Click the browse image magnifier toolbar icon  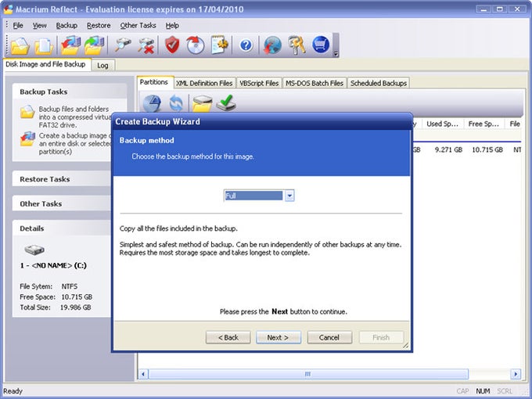pyautogui.click(x=122, y=45)
